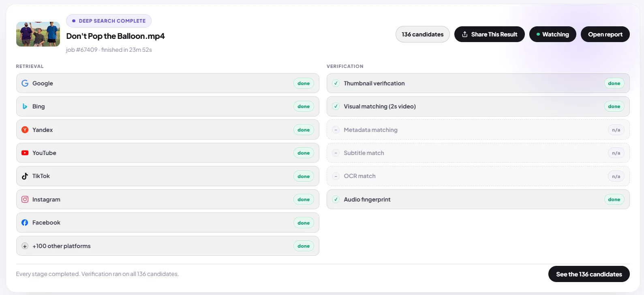The height and width of the screenshot is (295, 644).
Task: Click the Yandex logo icon
Action: click(x=25, y=130)
